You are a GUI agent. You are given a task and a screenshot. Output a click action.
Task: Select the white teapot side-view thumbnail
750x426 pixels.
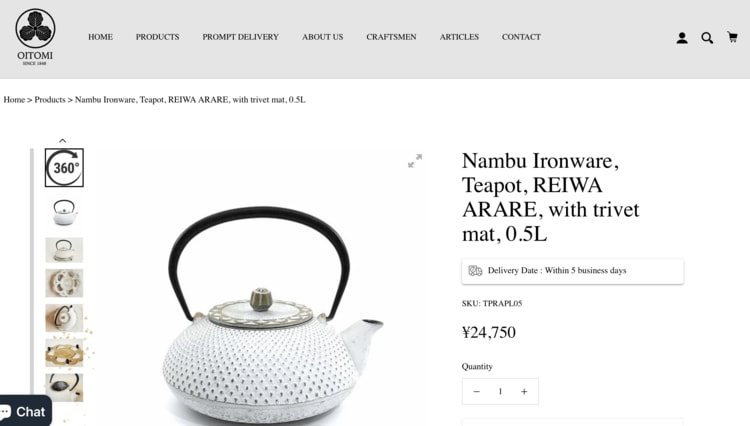(64, 212)
